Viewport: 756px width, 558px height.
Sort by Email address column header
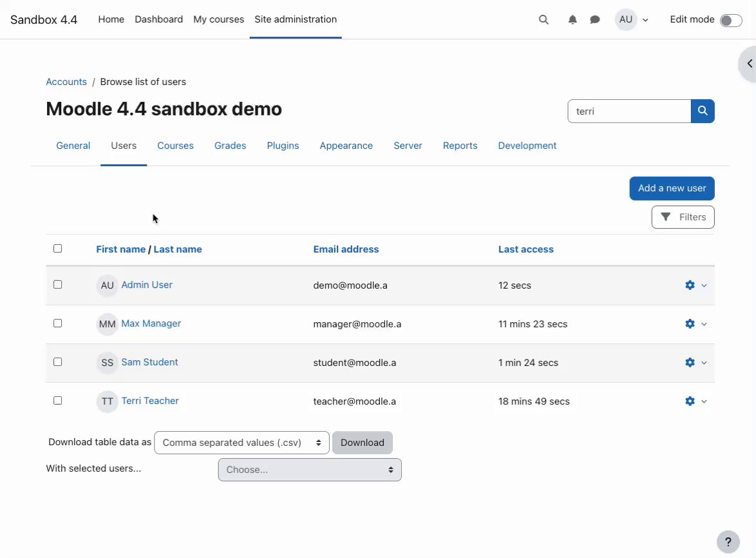[x=346, y=249]
